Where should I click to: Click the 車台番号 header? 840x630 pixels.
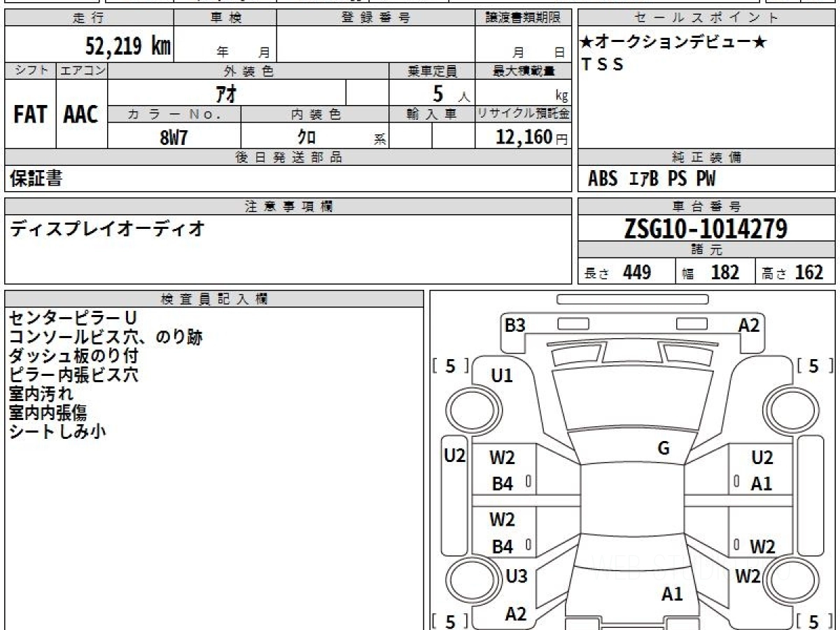707,206
